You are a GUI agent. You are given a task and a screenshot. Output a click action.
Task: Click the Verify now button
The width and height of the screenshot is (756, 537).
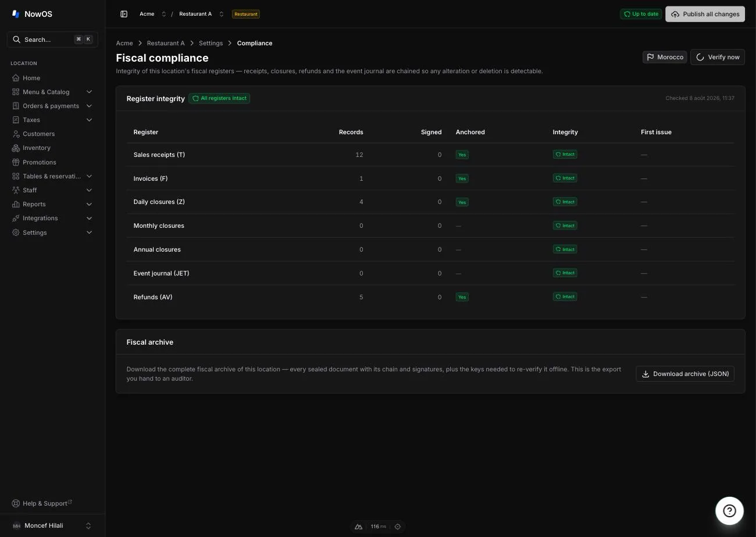(718, 57)
